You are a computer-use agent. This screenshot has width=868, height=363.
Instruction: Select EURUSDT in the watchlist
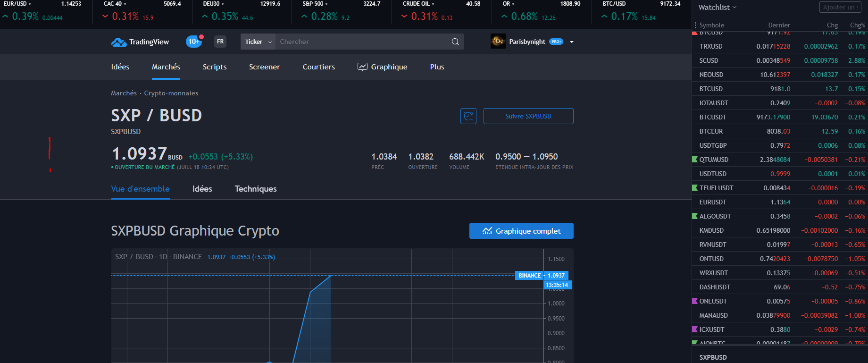point(780,202)
